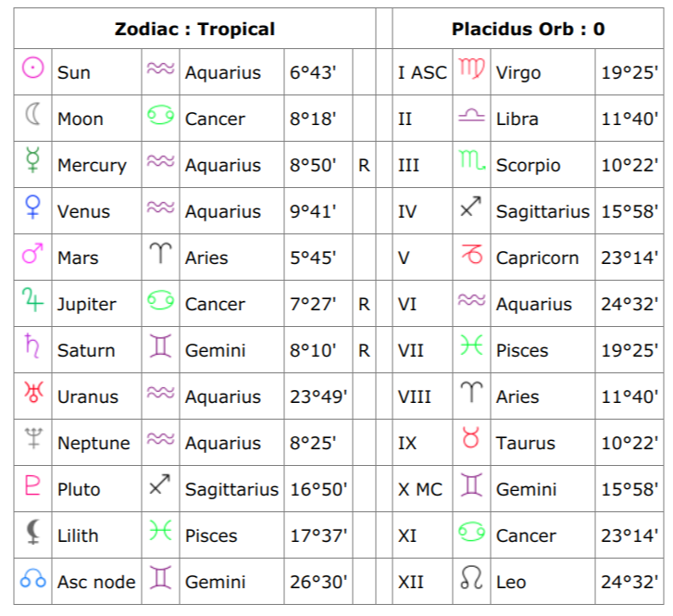Click the green Mercury glyph
Image resolution: width=673 pixels, height=616 pixels.
click(x=33, y=160)
